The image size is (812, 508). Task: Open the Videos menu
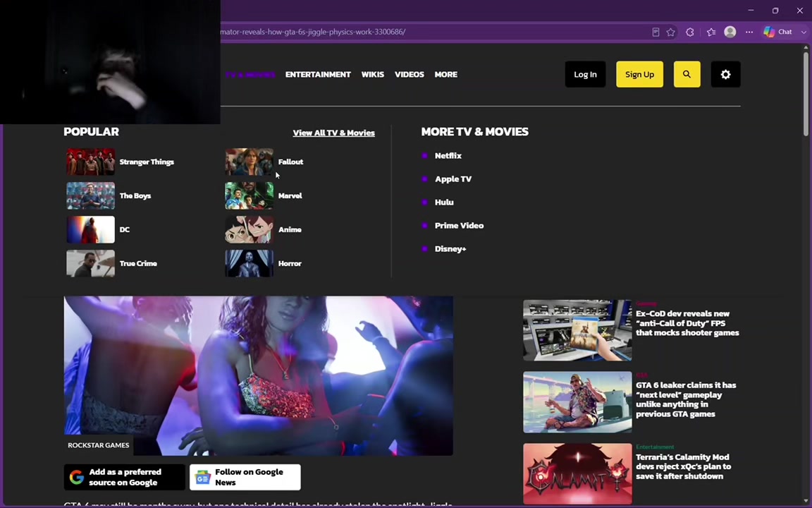(x=409, y=75)
